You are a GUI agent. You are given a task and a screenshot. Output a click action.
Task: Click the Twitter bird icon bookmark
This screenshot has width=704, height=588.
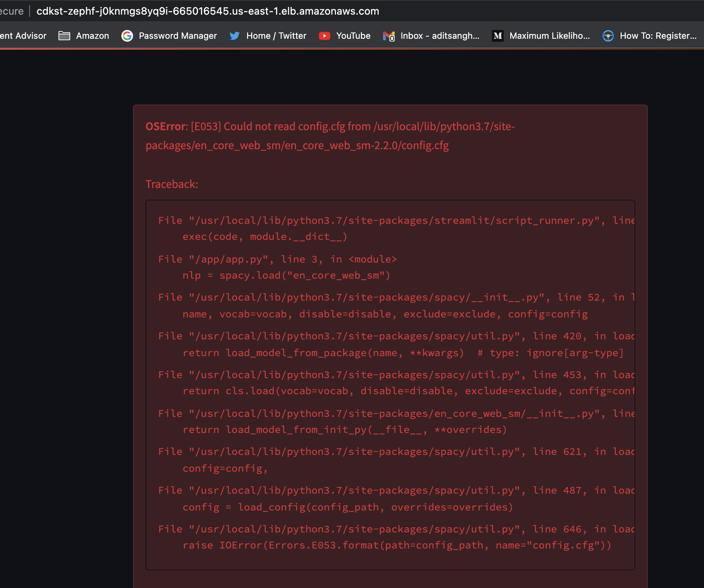click(x=235, y=36)
